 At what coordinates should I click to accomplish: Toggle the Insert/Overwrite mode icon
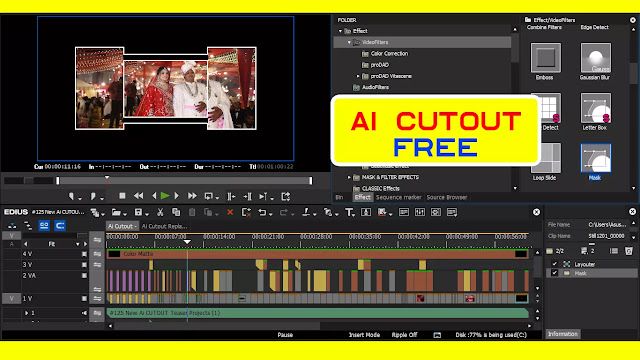[12, 226]
